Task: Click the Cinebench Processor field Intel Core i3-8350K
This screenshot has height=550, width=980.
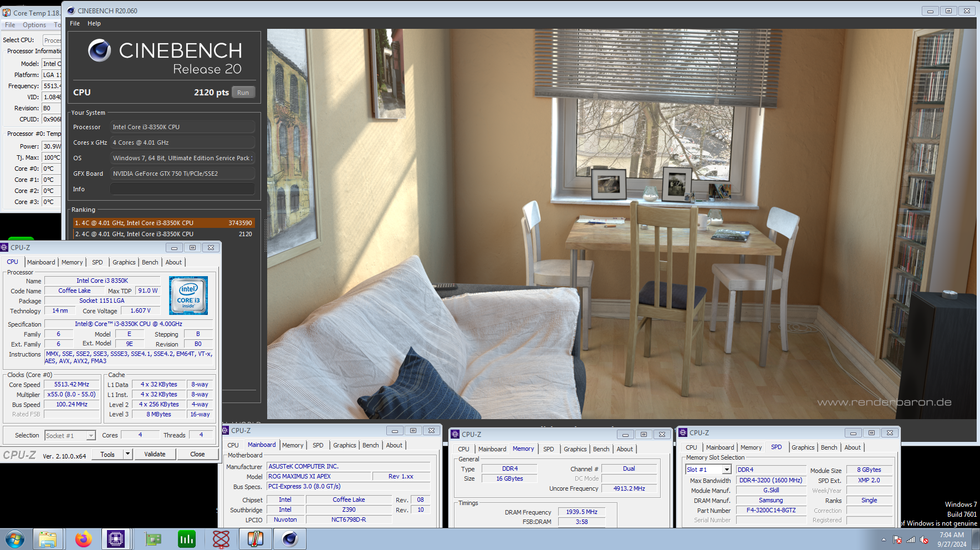Action: [x=182, y=127]
